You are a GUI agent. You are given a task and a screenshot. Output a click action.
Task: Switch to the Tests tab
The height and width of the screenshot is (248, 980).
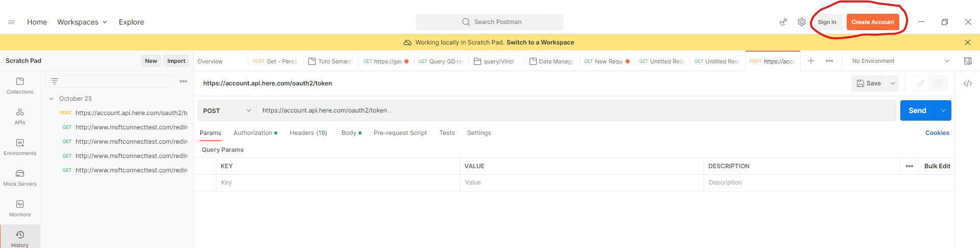pyautogui.click(x=447, y=133)
